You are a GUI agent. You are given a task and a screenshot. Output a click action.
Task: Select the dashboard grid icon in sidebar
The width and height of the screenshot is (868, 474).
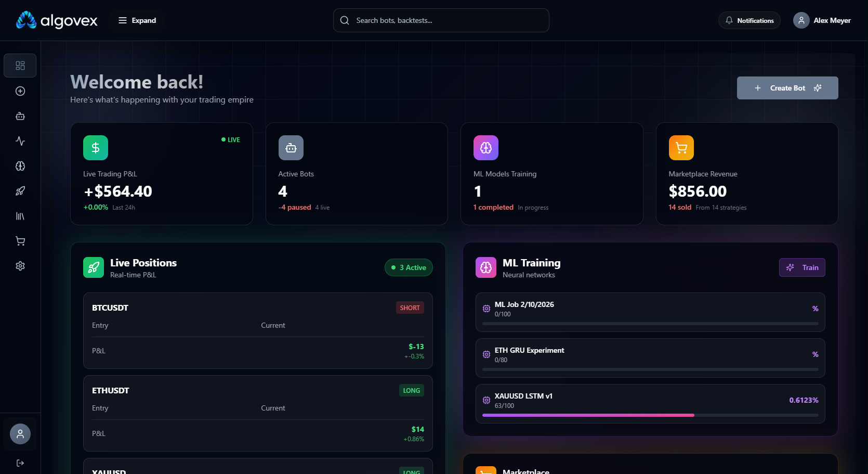pyautogui.click(x=20, y=66)
